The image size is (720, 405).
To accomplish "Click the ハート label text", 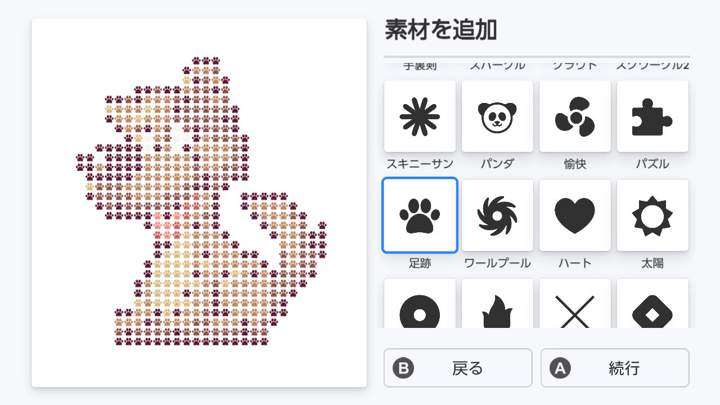I will click(575, 263).
